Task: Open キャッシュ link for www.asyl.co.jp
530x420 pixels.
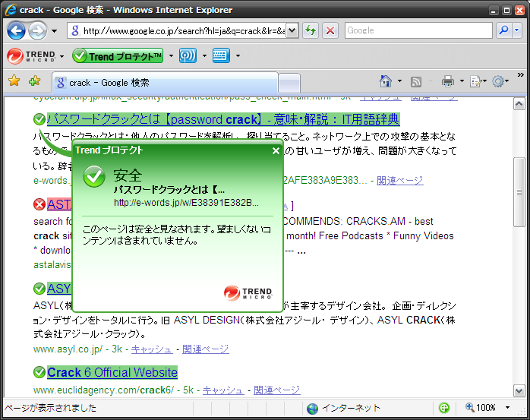Action: tap(152, 349)
